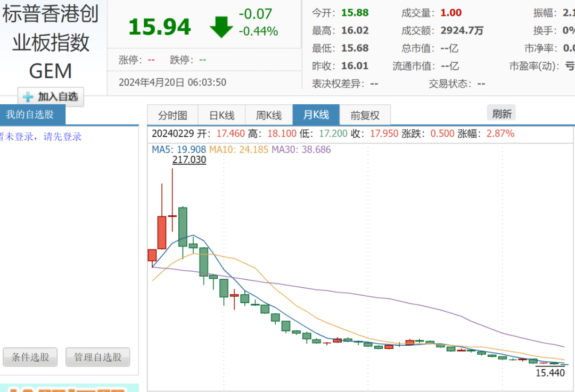Switch to the 周K线 tab

(x=269, y=115)
